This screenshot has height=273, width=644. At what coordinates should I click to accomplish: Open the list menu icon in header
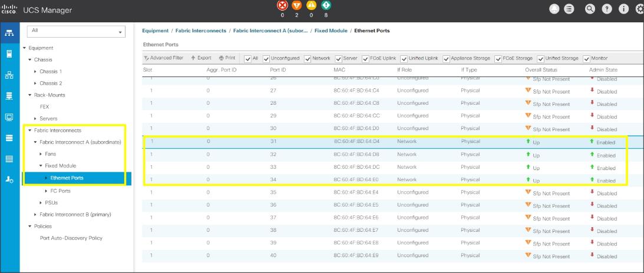pos(569,9)
